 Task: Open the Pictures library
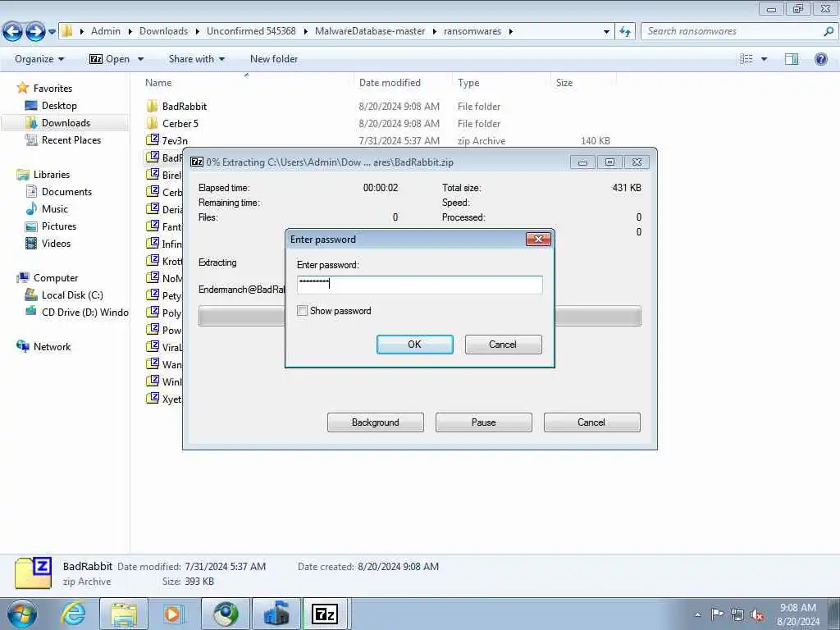59,226
